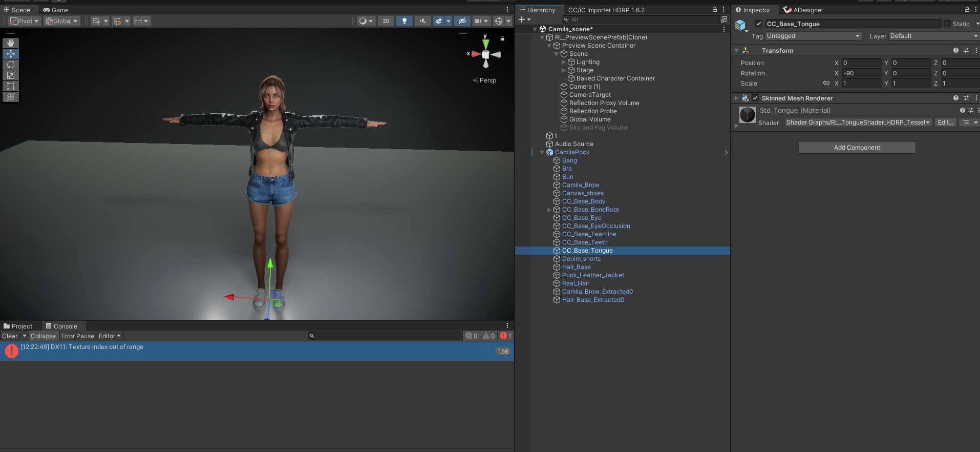Click the scene orientation gizmo lock
980x452 pixels.
click(x=502, y=38)
